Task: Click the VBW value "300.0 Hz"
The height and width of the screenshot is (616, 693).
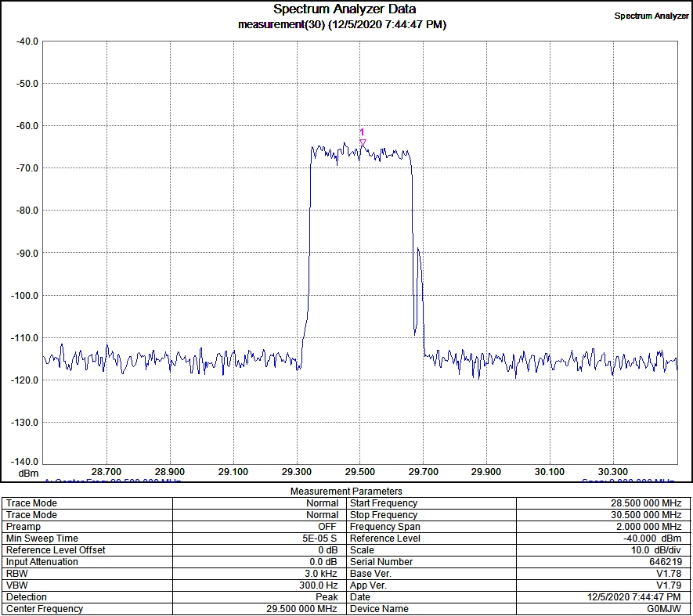Action: [x=318, y=585]
